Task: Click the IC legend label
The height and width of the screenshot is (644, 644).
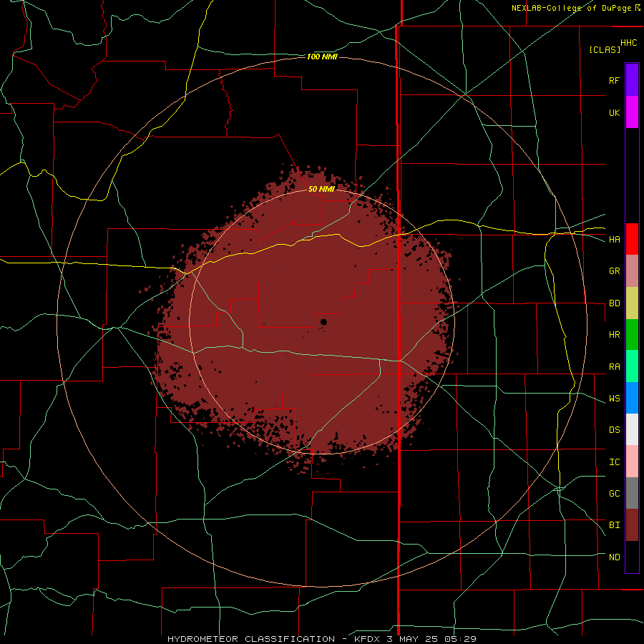Action: (x=614, y=462)
